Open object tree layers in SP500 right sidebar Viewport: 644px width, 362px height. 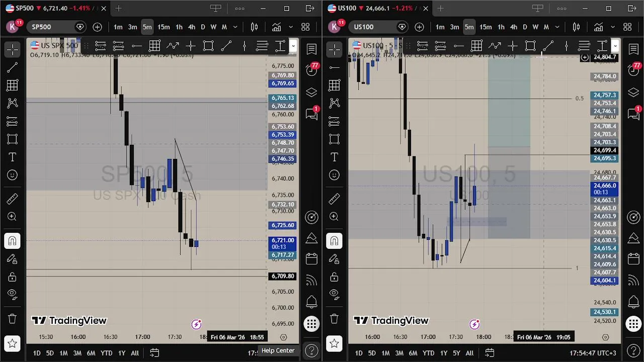pyautogui.click(x=311, y=93)
